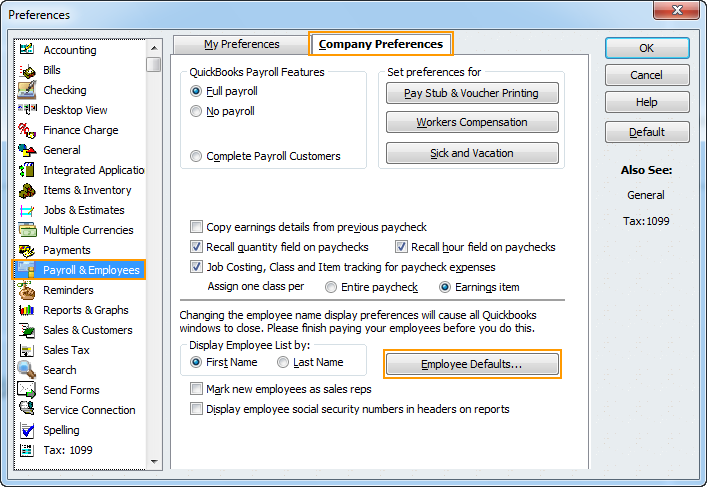Click the Sales & Customers icon

pos(27,330)
